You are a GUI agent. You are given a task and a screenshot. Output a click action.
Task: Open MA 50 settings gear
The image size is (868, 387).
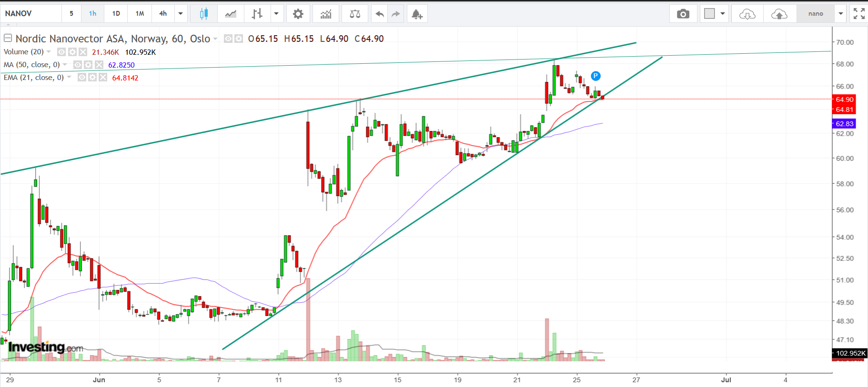88,65
